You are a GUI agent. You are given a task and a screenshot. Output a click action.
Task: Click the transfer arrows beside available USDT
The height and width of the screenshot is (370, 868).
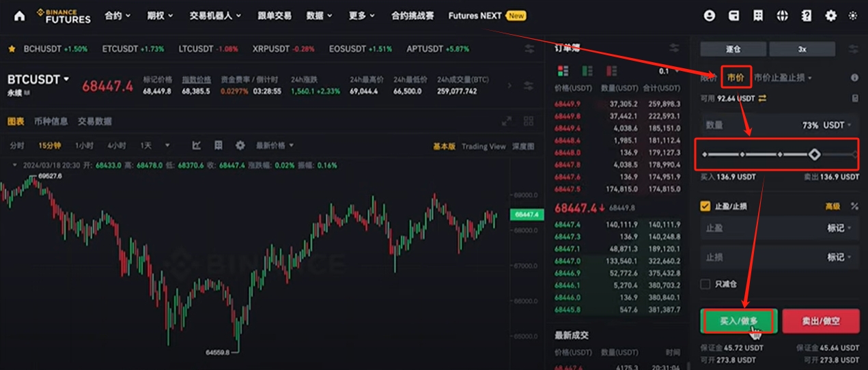[x=762, y=98]
